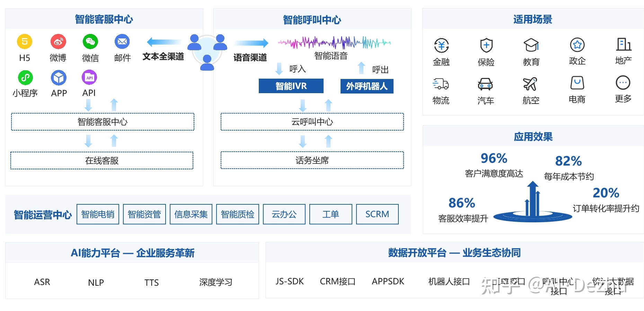
Task: Select the APP cube icon
Action: coord(59,78)
